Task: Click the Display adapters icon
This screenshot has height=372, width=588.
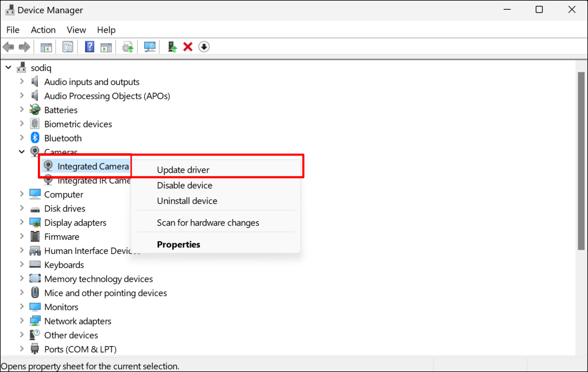Action: pyautogui.click(x=35, y=222)
